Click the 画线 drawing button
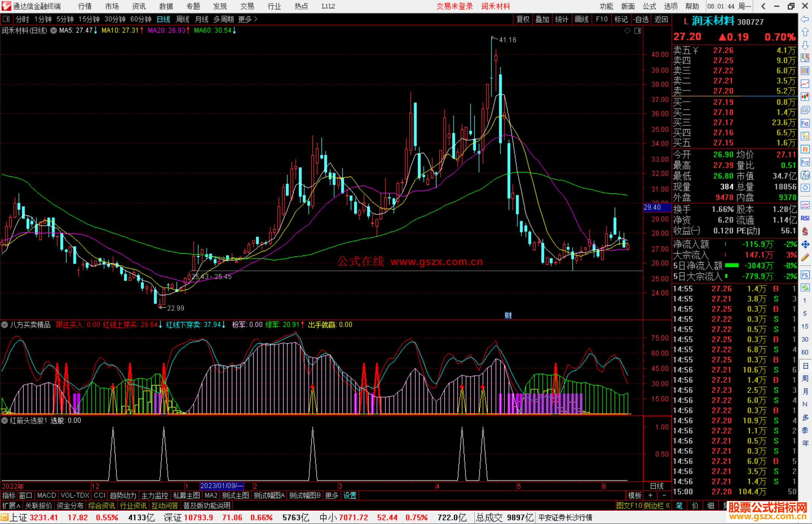Image resolution: width=812 pixels, height=524 pixels. (x=581, y=19)
